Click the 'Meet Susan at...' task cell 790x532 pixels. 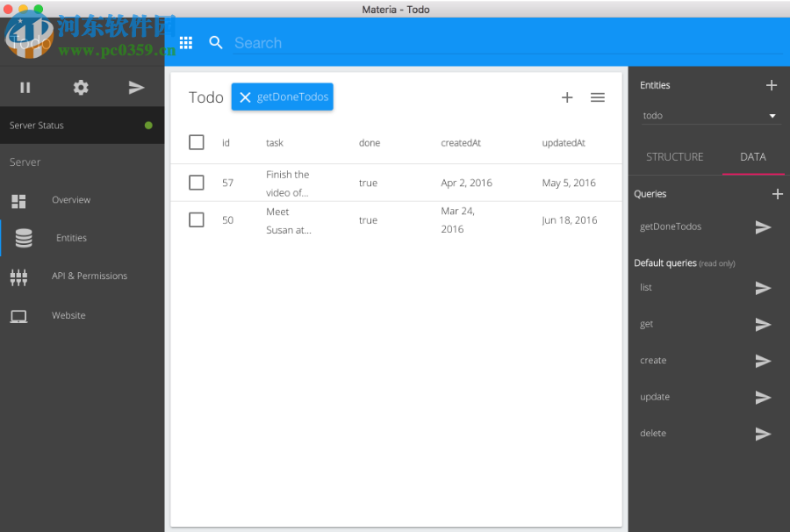(x=289, y=220)
